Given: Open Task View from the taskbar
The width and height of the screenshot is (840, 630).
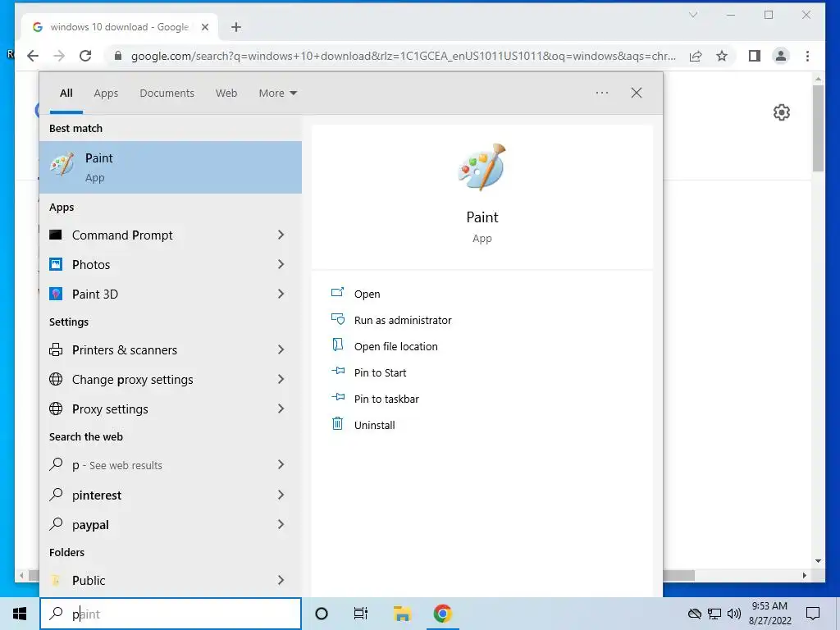Looking at the screenshot, I should coord(361,614).
